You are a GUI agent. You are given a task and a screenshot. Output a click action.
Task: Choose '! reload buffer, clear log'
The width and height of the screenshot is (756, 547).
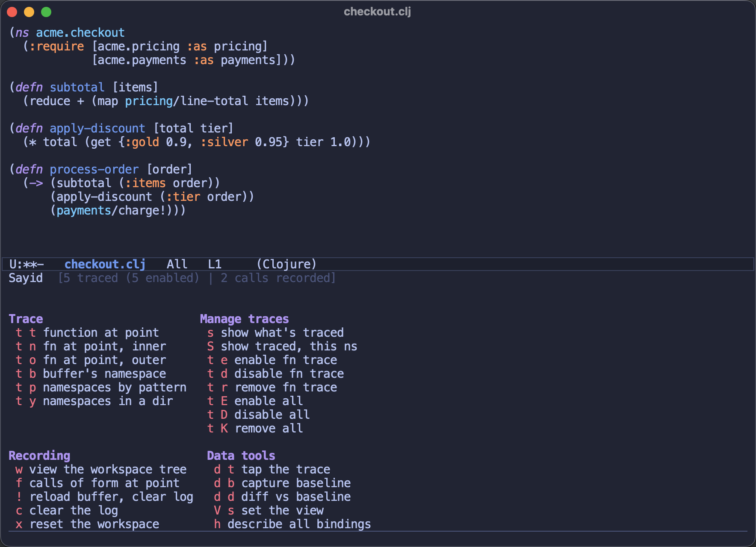pyautogui.click(x=104, y=497)
